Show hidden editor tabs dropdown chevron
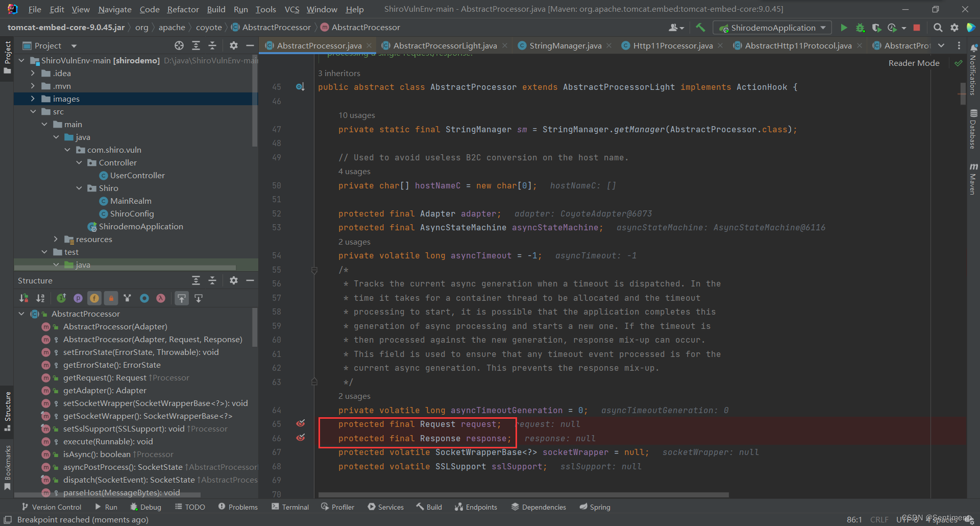Viewport: 980px width, 526px height. pos(942,45)
